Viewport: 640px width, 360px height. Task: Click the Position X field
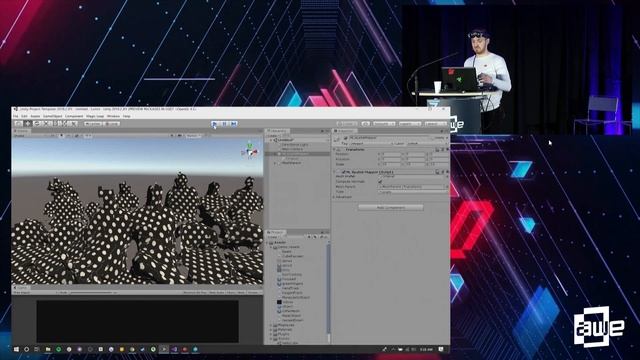[x=391, y=155]
